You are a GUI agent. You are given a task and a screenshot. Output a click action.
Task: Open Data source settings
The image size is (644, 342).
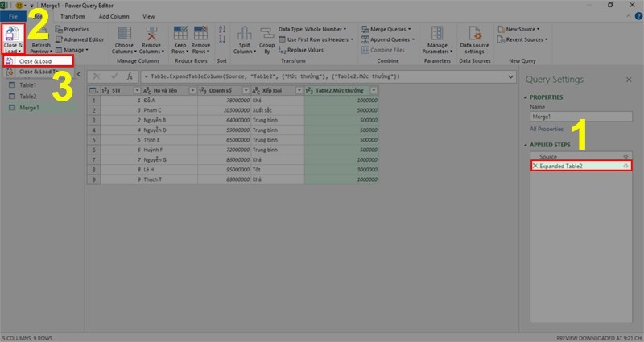[x=474, y=39]
